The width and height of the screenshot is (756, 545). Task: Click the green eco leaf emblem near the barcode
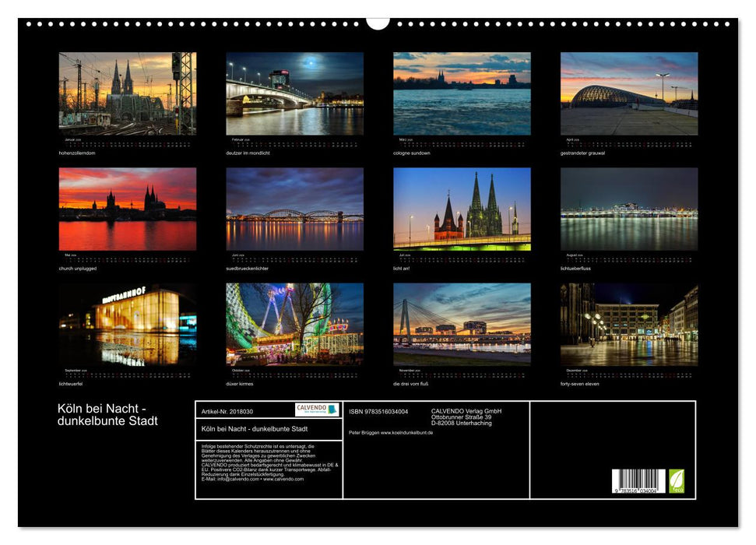pos(677,482)
